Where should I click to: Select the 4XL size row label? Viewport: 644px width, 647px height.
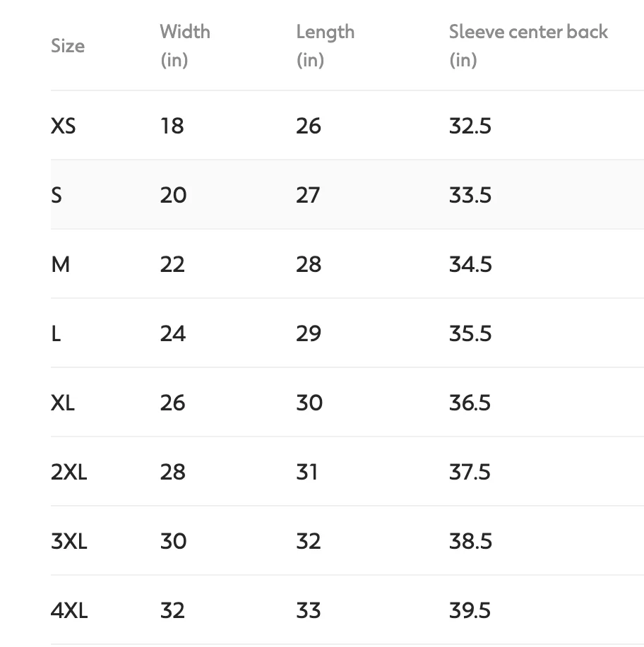(x=69, y=610)
